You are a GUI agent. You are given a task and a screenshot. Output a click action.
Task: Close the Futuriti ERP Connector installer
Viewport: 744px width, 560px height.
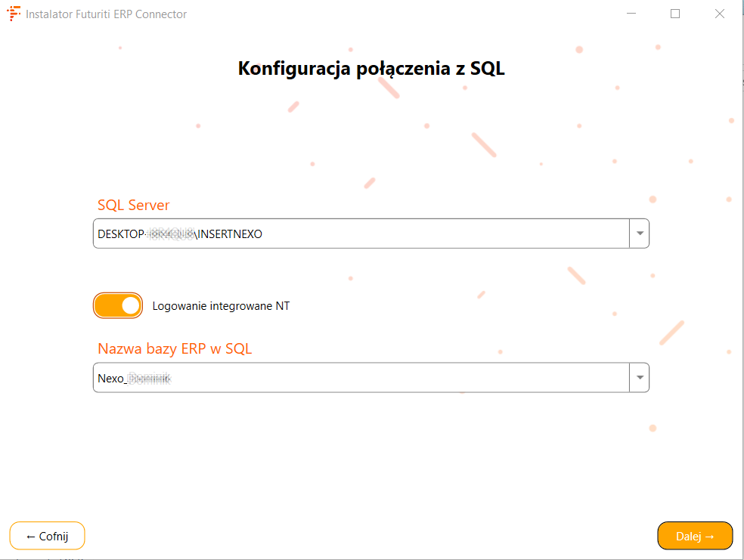[x=720, y=14]
